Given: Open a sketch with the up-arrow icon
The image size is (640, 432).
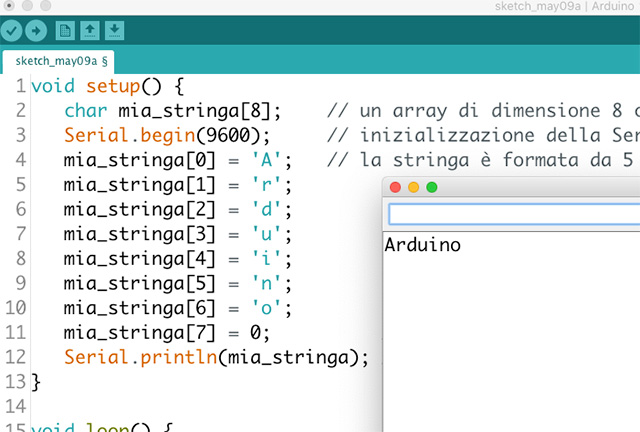Looking at the screenshot, I should click(x=90, y=31).
